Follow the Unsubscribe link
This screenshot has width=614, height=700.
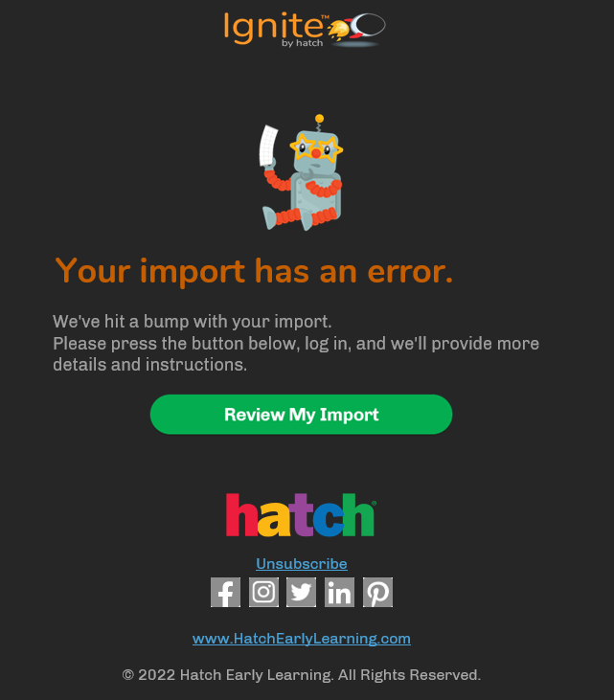(x=302, y=564)
